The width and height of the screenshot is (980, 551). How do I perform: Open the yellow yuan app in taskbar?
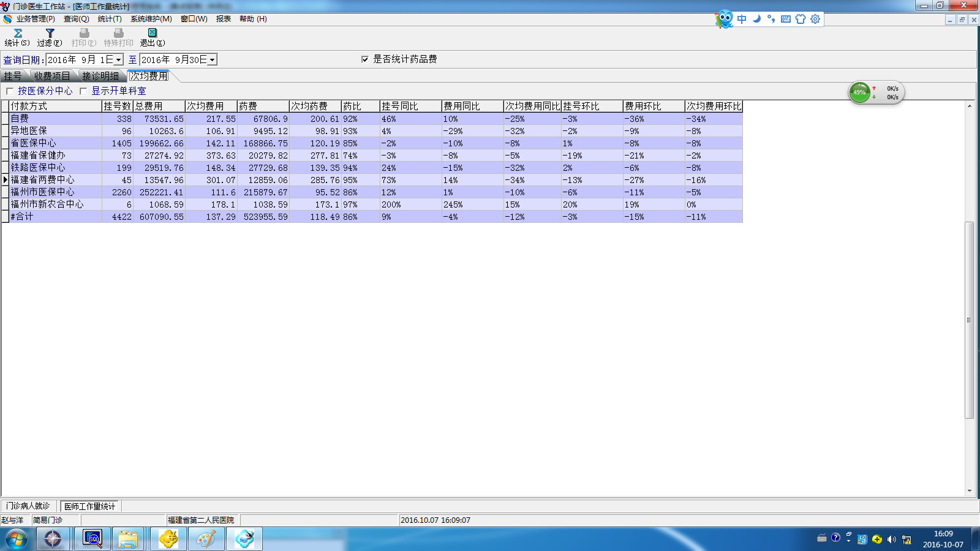pyautogui.click(x=168, y=539)
